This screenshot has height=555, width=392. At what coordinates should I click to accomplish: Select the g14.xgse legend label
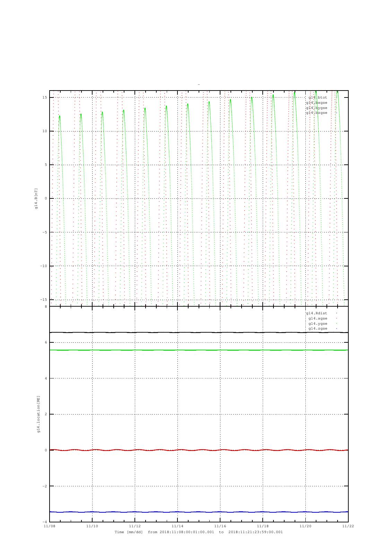(317, 318)
